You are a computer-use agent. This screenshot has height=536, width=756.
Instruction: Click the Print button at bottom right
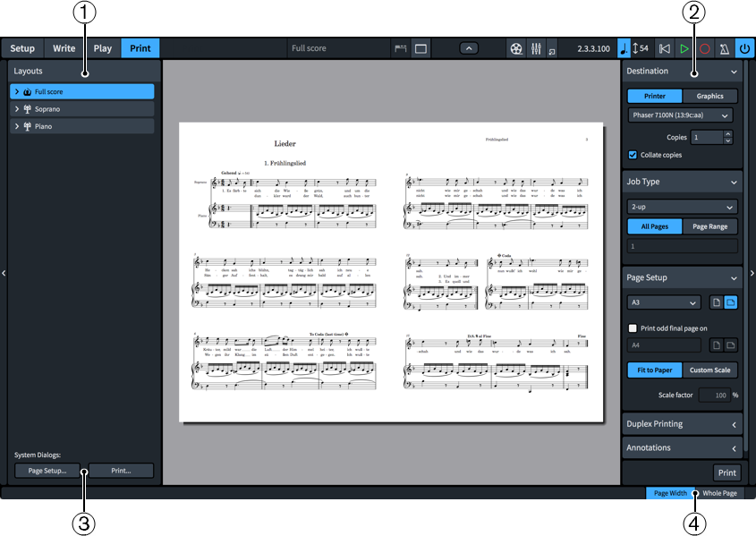[726, 472]
